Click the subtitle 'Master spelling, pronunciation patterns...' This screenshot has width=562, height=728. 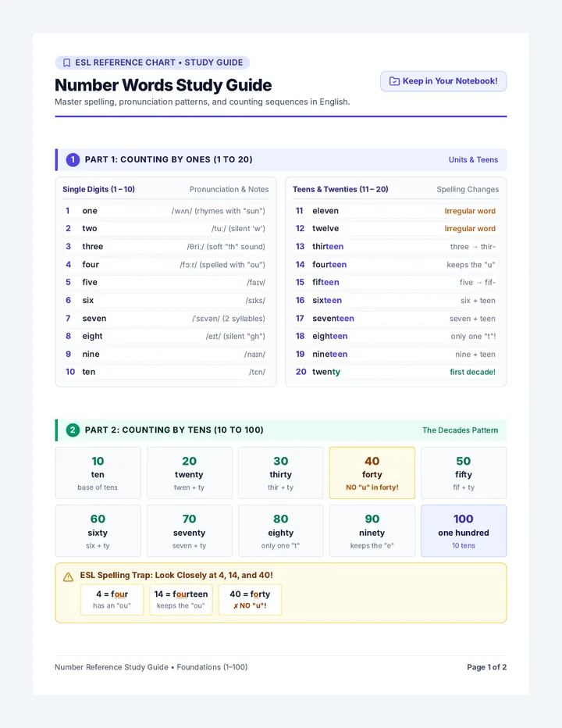coord(202,102)
